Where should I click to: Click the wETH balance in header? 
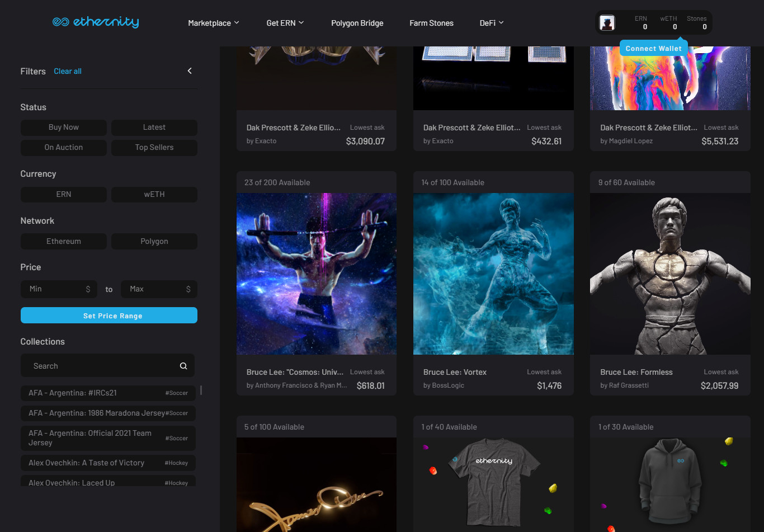(669, 22)
